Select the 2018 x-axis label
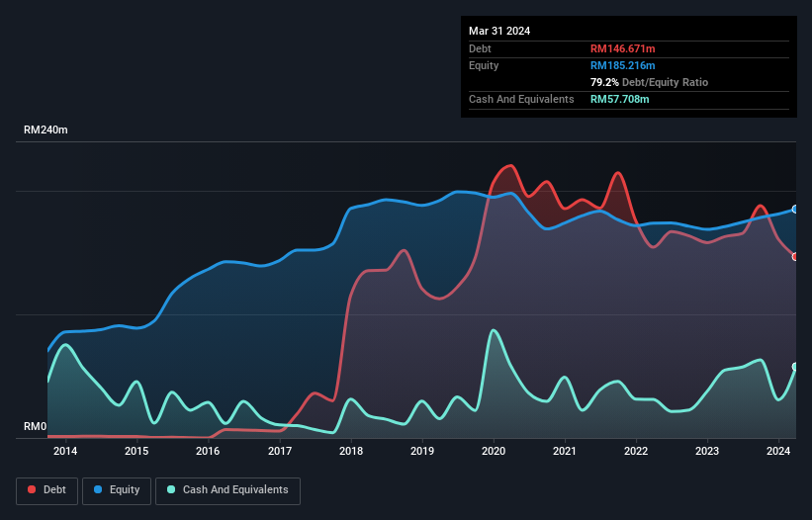This screenshot has width=812, height=520. pyautogui.click(x=350, y=452)
